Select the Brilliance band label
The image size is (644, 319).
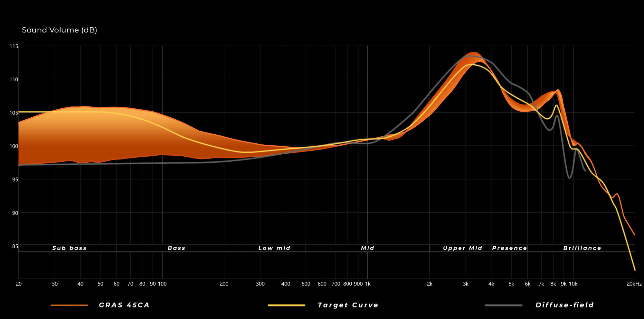click(x=582, y=248)
